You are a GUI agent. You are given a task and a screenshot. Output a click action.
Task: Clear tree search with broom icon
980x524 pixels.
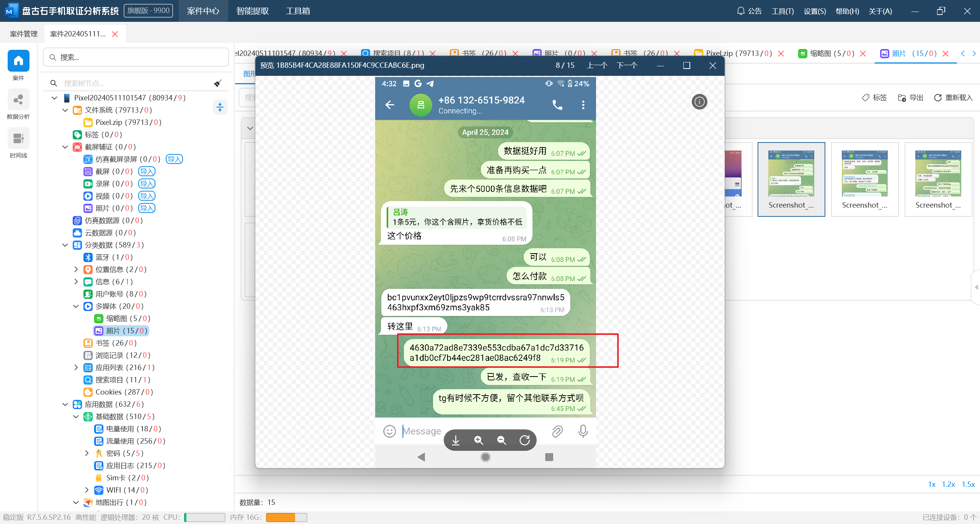(x=217, y=83)
